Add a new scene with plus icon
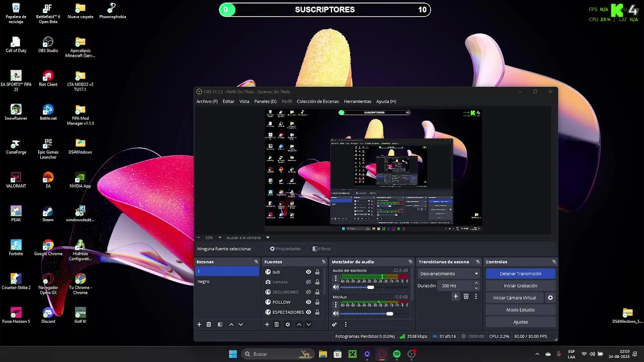Image resolution: width=644 pixels, height=362 pixels. (199, 325)
